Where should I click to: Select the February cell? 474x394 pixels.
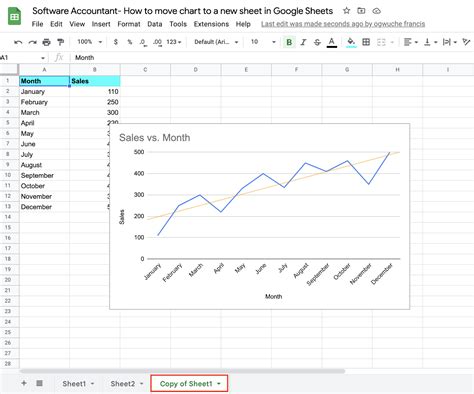point(44,102)
